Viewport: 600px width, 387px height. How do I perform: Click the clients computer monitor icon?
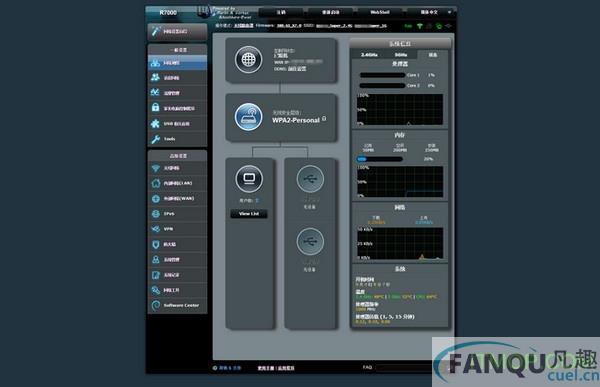coord(249,179)
